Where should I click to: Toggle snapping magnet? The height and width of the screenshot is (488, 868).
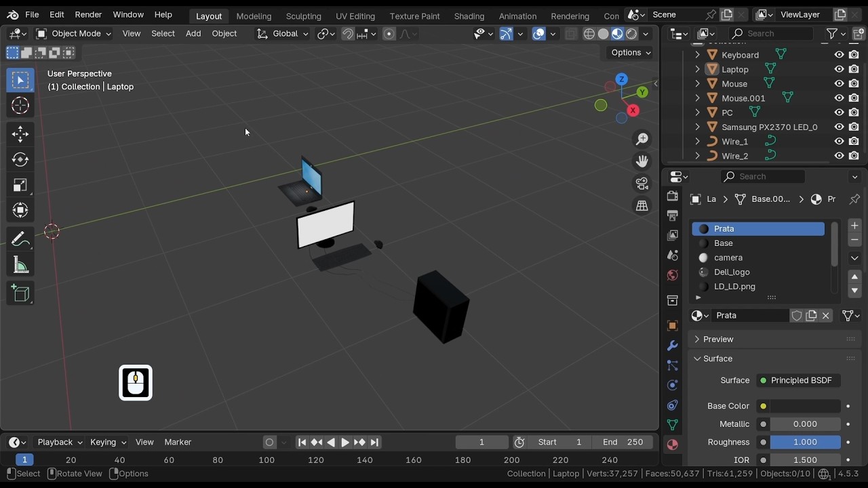(x=347, y=34)
